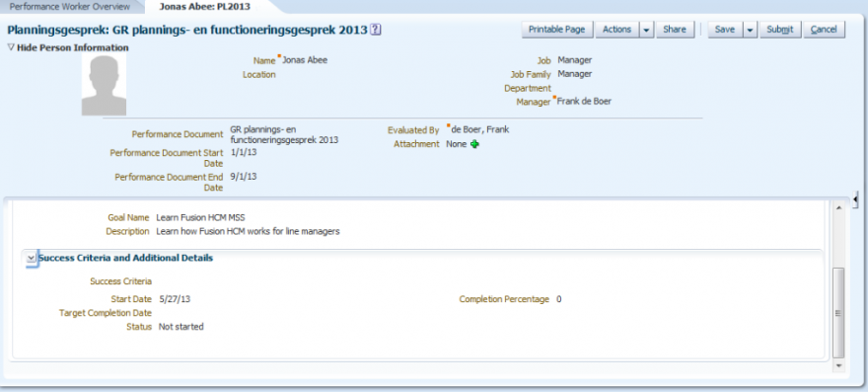868x392 pixels.
Task: Click the person photo placeholder
Action: coord(105,84)
